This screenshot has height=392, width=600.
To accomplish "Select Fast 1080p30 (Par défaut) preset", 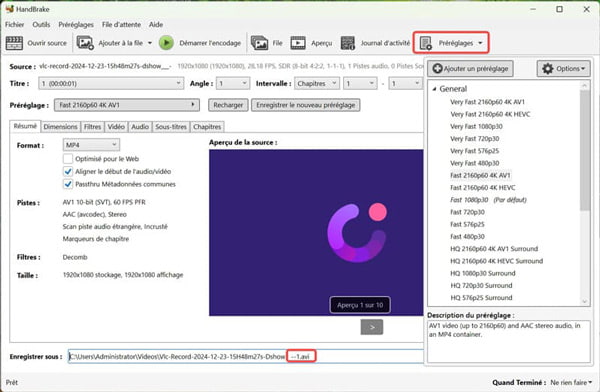I will tap(488, 200).
